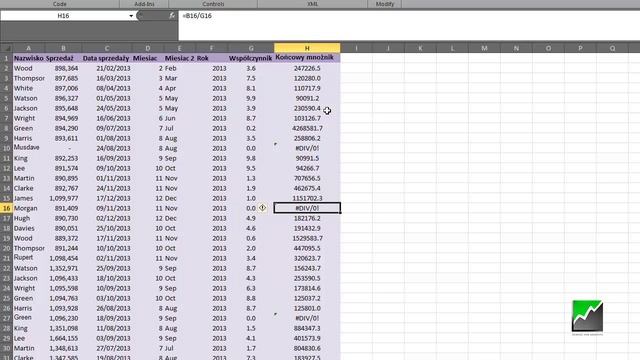Open the error warning icon beside H16

[x=262, y=208]
